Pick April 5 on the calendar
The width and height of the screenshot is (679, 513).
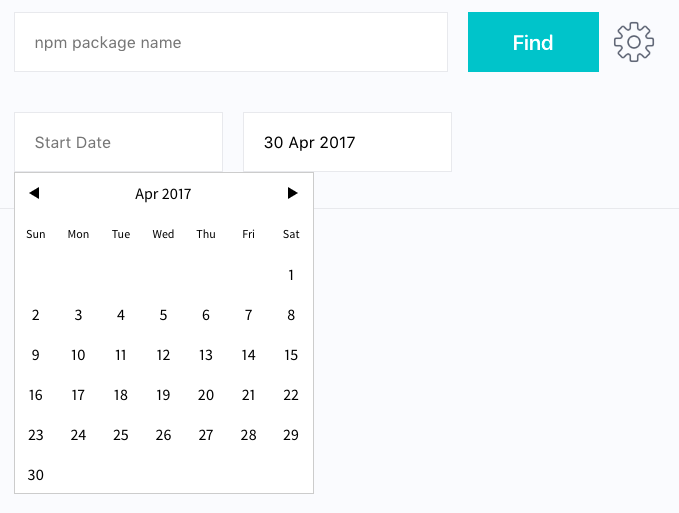pos(163,315)
